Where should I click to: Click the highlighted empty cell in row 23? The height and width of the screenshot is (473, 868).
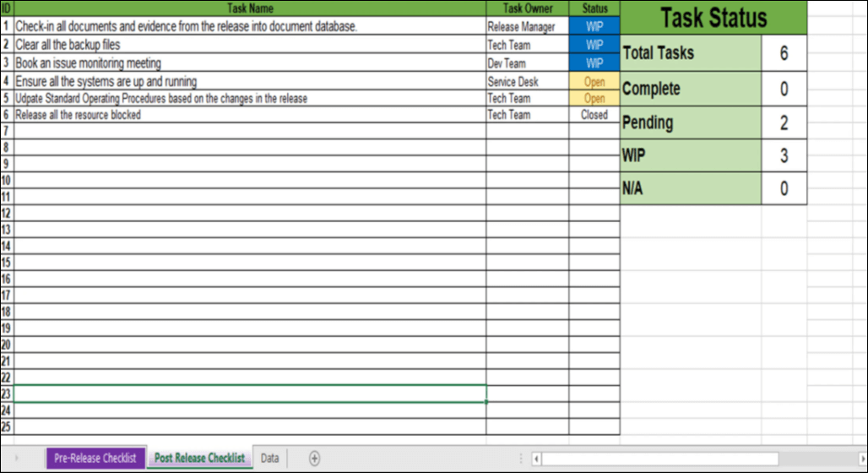[x=250, y=394]
